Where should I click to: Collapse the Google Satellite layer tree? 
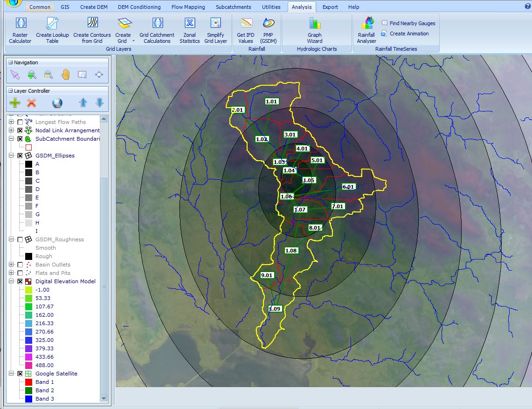coord(12,374)
